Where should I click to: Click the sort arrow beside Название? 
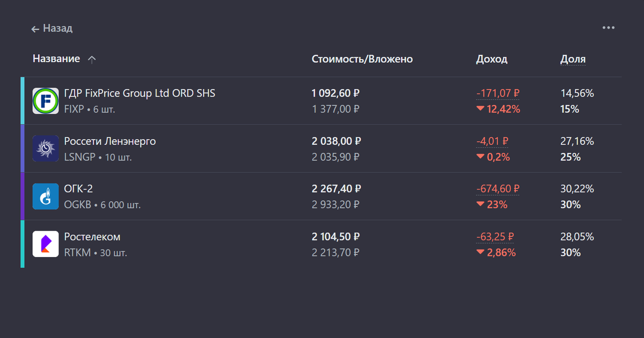point(92,60)
